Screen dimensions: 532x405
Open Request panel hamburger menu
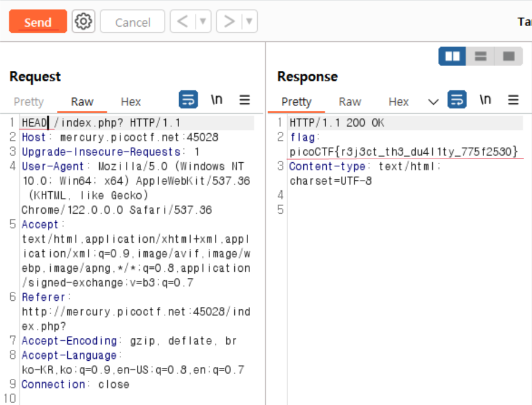pos(245,100)
